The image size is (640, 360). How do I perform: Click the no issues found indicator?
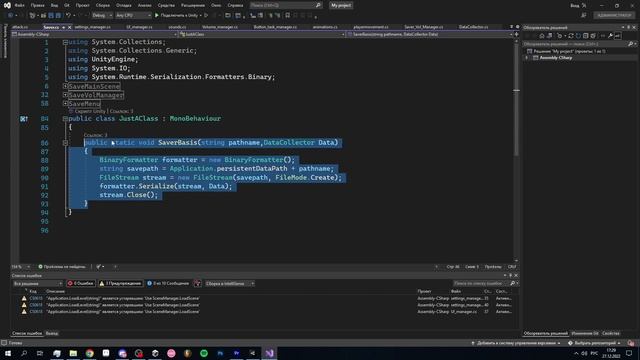tap(62, 267)
